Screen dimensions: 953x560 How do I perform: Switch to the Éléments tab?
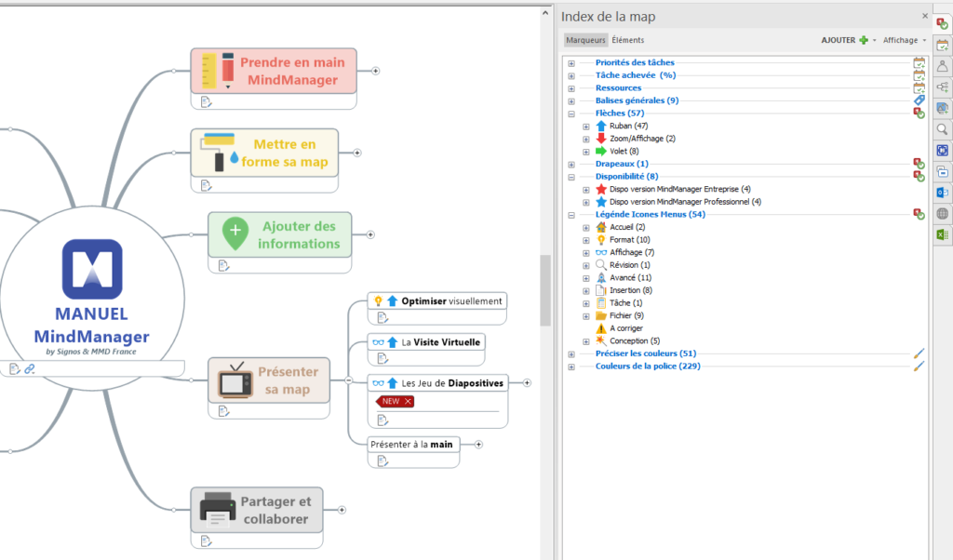[x=628, y=40]
